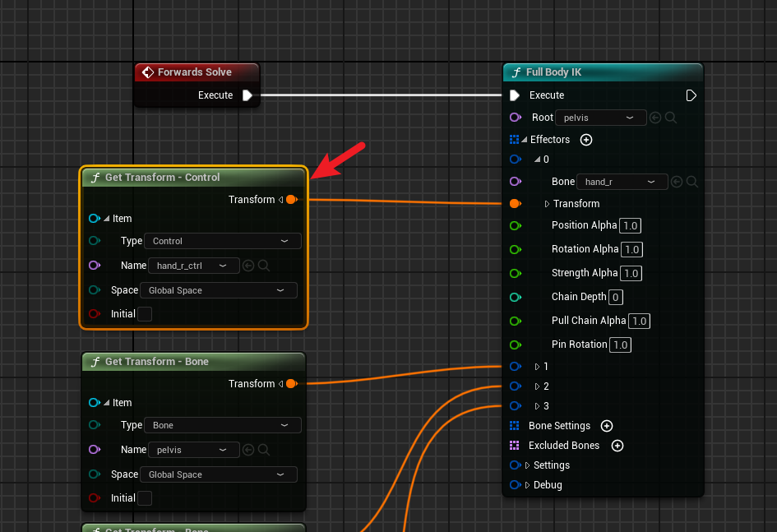Screen dimensions: 777x532
Task: Collapse Item on Get Transform - Control
Action: tap(107, 219)
